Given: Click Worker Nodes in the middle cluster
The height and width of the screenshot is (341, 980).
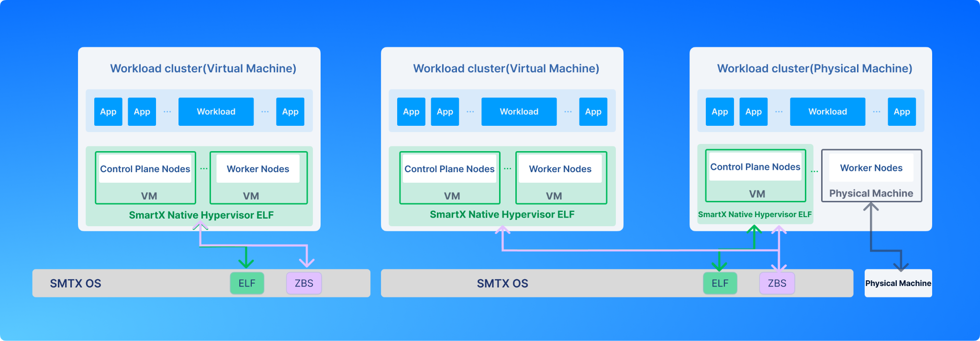Looking at the screenshot, I should point(560,169).
